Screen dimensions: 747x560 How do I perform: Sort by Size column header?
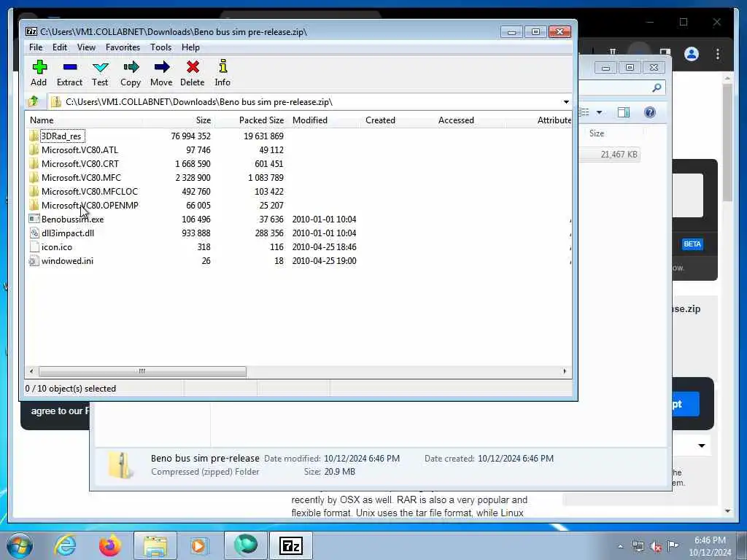pyautogui.click(x=179, y=120)
